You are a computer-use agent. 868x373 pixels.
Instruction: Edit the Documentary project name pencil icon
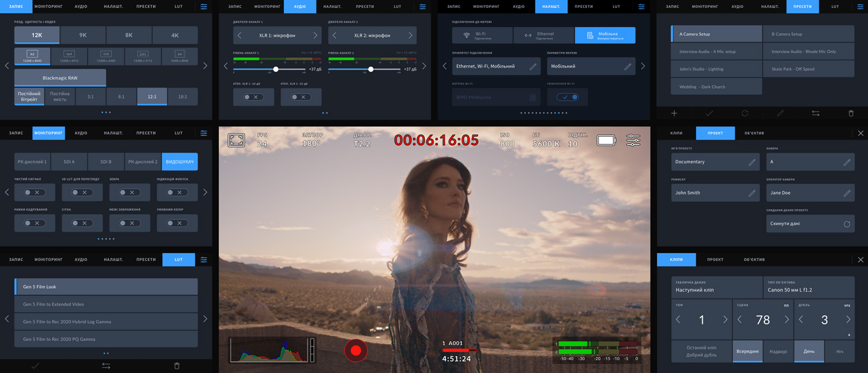[752, 162]
